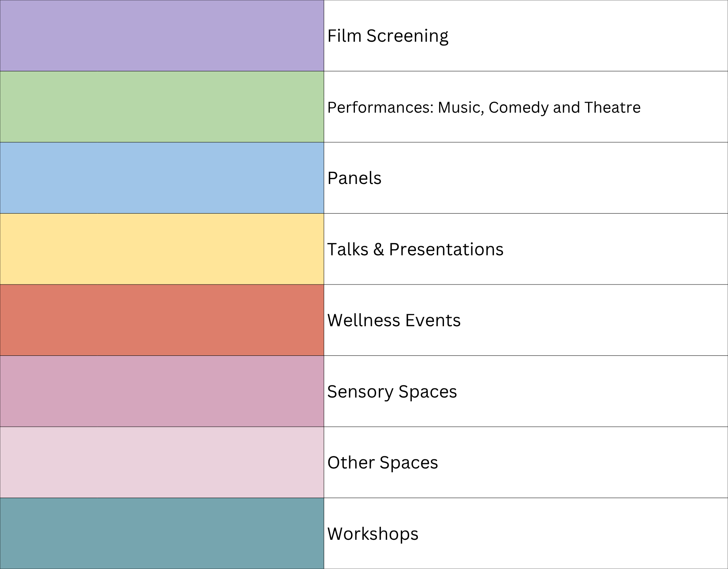This screenshot has height=569, width=728.
Task: Click the "Other Spaces" legend label
Action: tap(383, 463)
